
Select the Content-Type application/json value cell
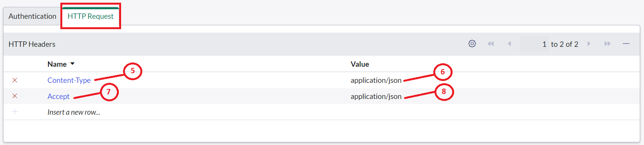[x=376, y=80]
